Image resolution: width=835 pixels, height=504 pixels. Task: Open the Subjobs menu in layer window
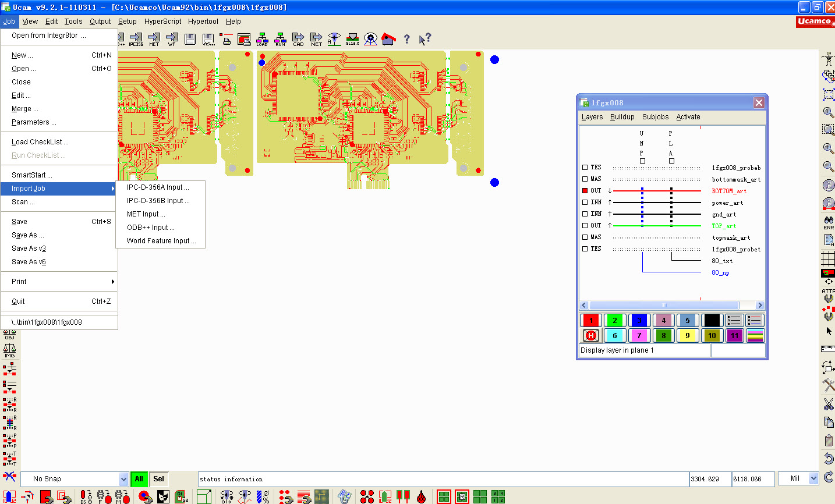pyautogui.click(x=655, y=117)
